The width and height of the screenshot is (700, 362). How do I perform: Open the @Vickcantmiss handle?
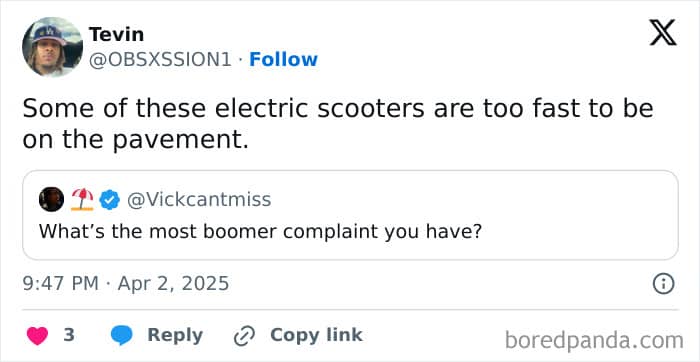tap(199, 200)
